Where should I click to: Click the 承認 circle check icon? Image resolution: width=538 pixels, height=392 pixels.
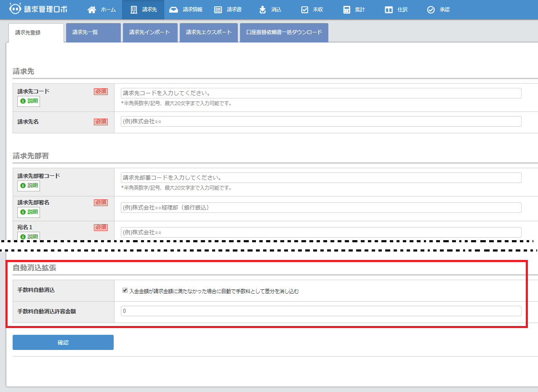tap(431, 10)
